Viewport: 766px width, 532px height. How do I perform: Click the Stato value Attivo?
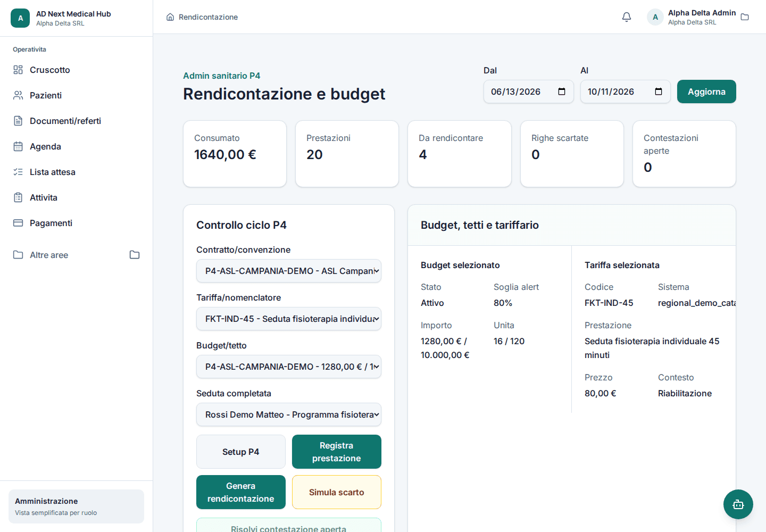coord(432,303)
